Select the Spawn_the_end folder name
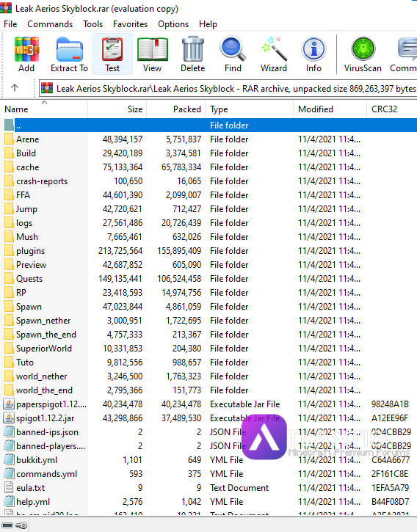The height and width of the screenshot is (532, 417). pos(46,334)
